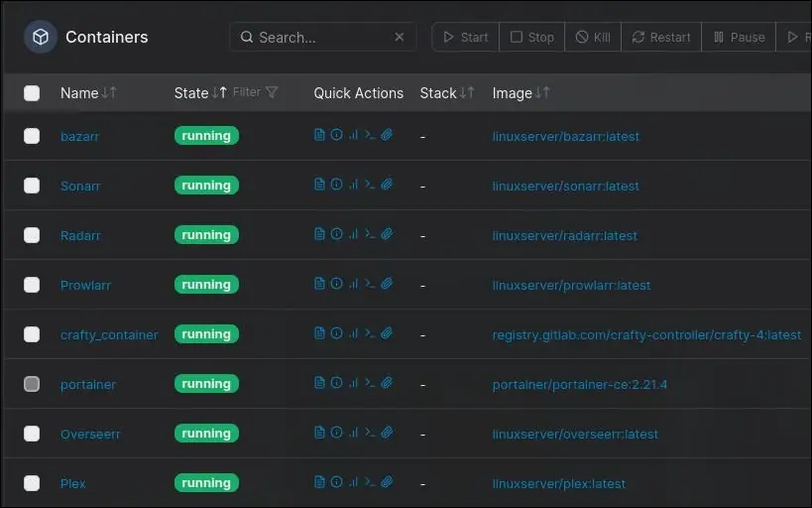812x508 pixels.
Task: Open the Prowlarr container link
Action: tap(85, 285)
